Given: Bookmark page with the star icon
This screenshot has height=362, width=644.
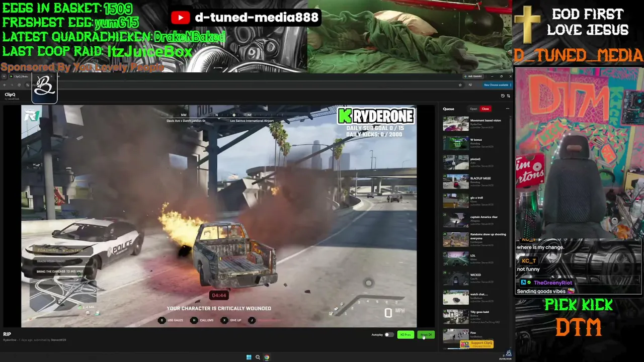Looking at the screenshot, I should [x=460, y=85].
